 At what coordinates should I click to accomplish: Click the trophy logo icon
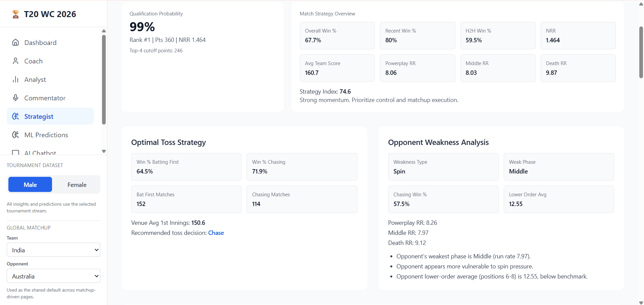coord(15,14)
